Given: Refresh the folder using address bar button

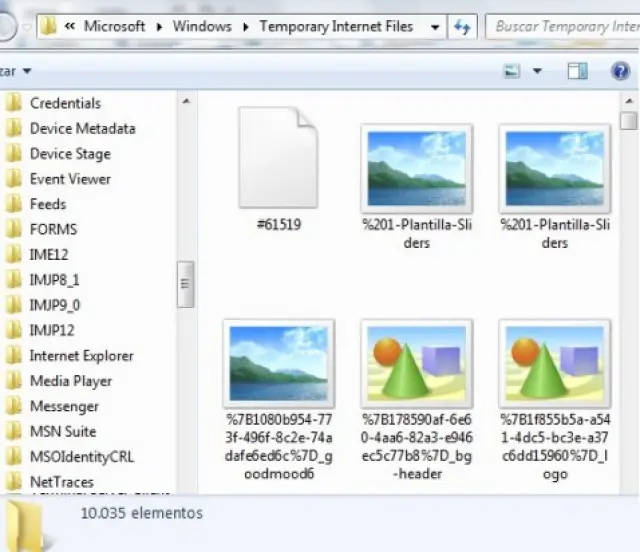Looking at the screenshot, I should pyautogui.click(x=463, y=27).
